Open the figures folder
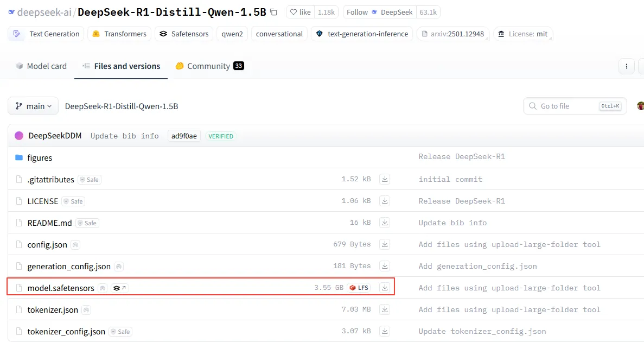 (x=40, y=158)
